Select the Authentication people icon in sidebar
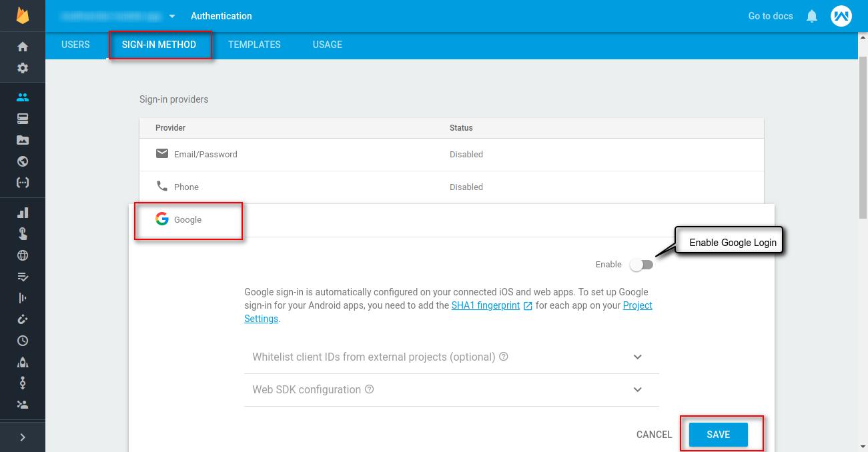868x452 pixels. pos(23,97)
